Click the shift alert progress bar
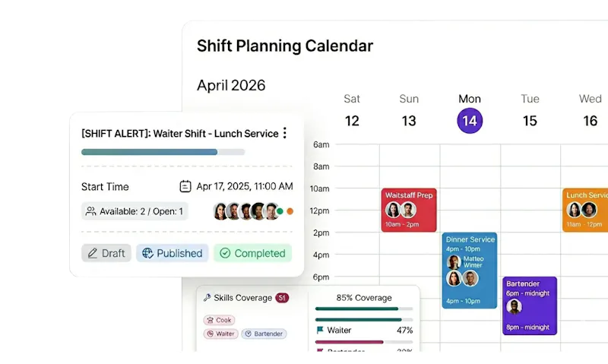The width and height of the screenshot is (608, 364). (x=163, y=152)
